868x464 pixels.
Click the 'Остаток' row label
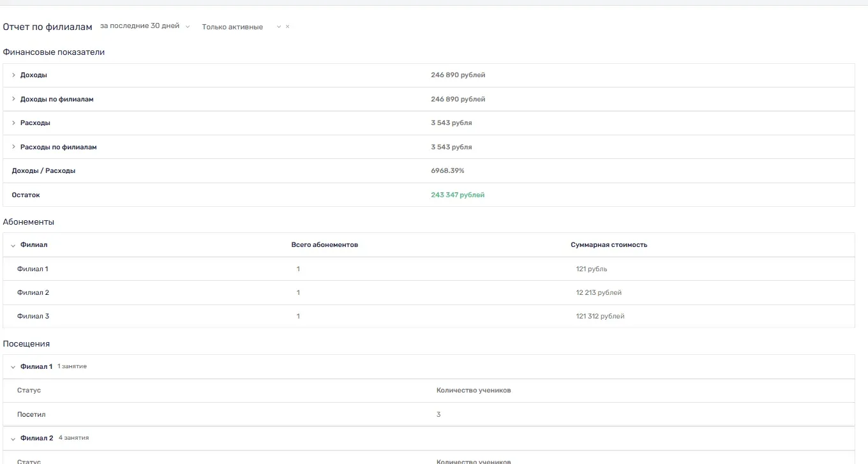[26, 195]
